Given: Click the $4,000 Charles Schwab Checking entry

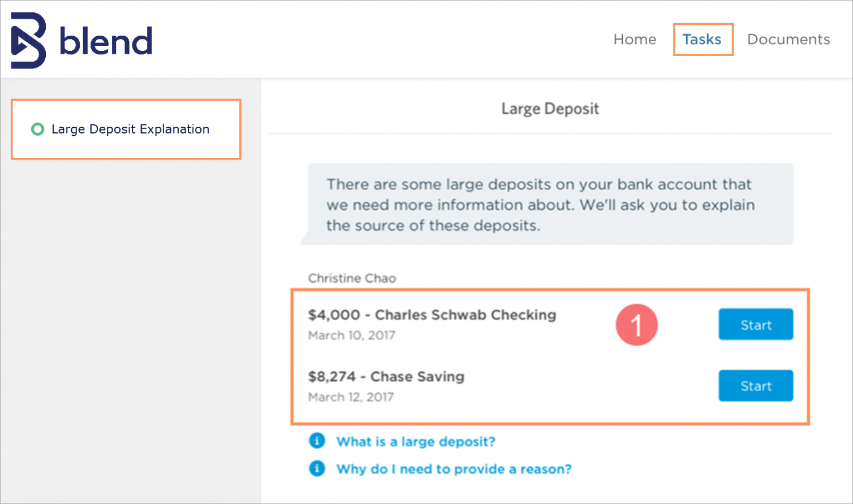Looking at the screenshot, I should pyautogui.click(x=432, y=315).
